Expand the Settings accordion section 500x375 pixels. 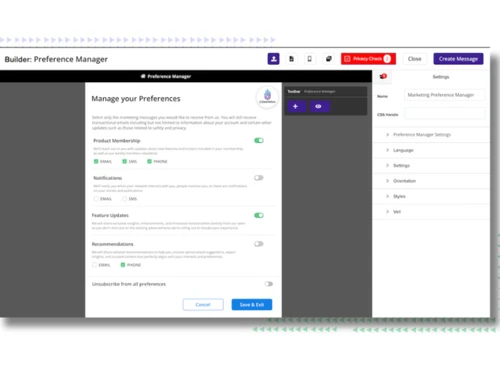(x=431, y=165)
